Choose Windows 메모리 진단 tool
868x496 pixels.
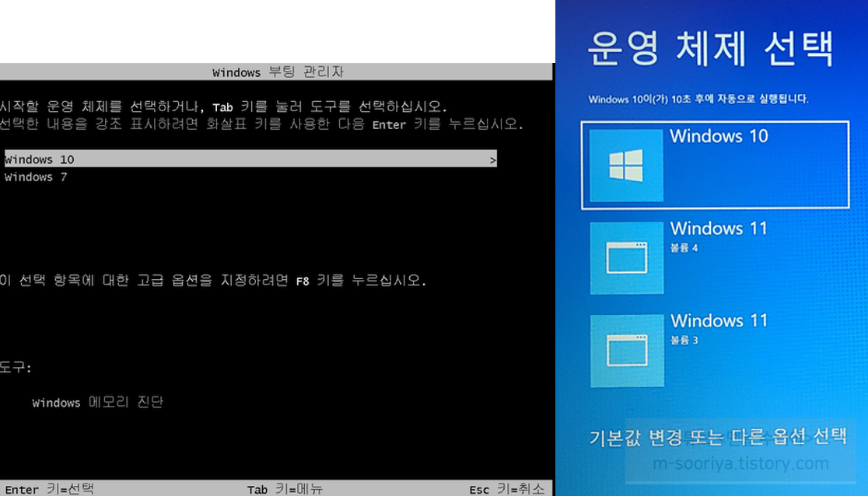coord(97,402)
